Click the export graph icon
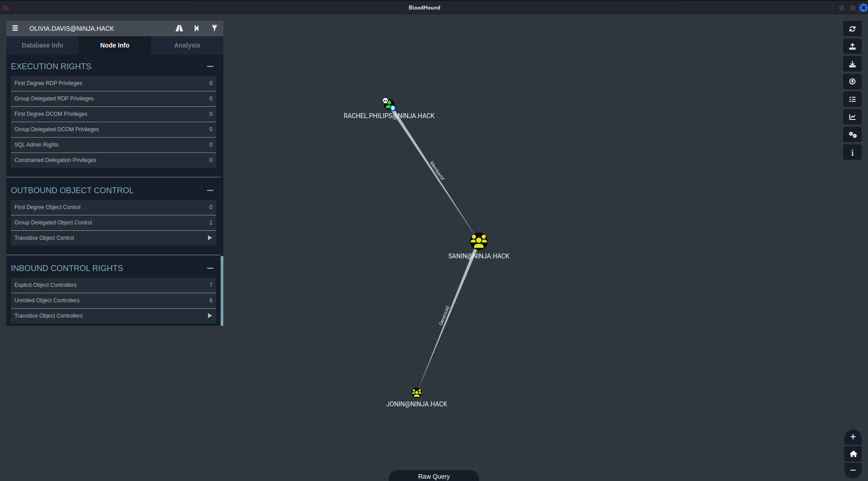The height and width of the screenshot is (481, 868). (852, 47)
